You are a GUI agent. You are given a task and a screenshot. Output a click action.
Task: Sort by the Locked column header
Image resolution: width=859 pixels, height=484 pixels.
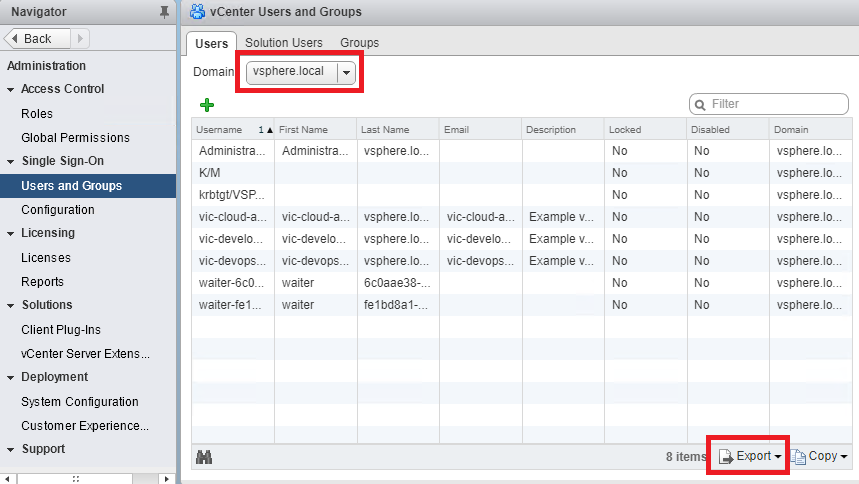[645, 129]
